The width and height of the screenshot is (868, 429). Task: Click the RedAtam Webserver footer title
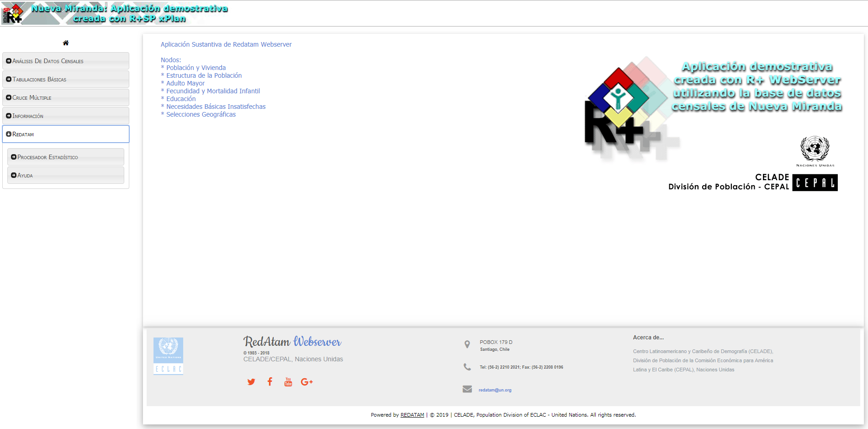click(x=292, y=342)
